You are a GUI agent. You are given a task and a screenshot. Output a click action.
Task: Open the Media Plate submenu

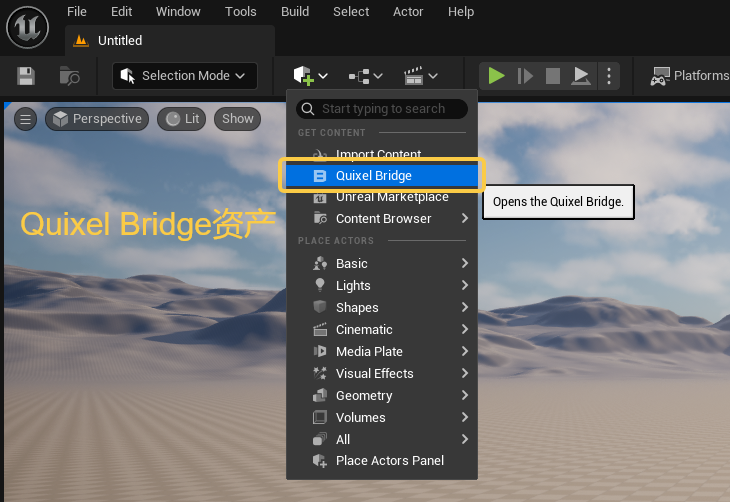point(382,351)
